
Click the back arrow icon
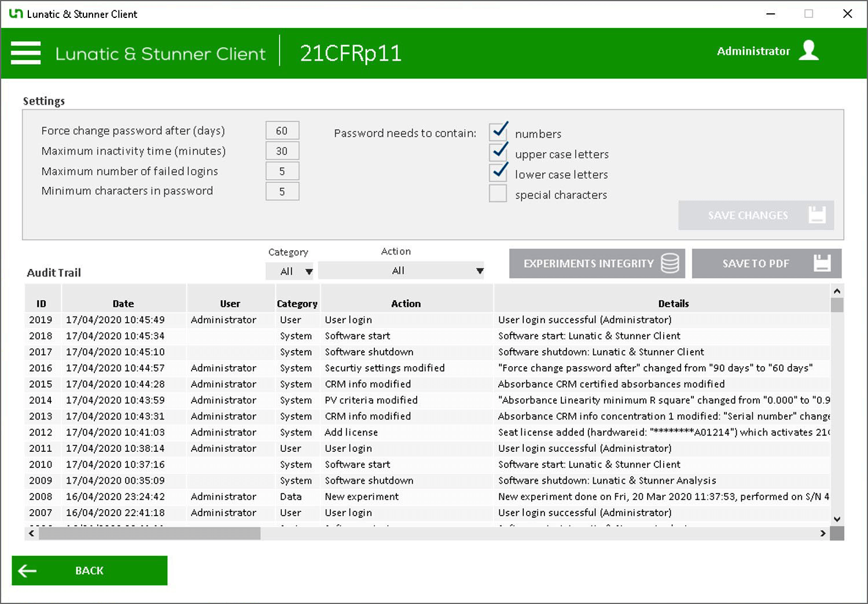point(27,571)
